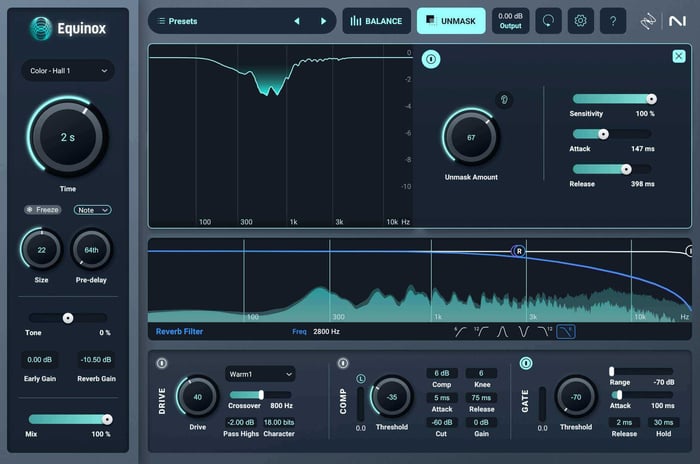Image resolution: width=700 pixels, height=464 pixels.
Task: Click the Comp Attack 5 ms field
Action: pos(442,397)
